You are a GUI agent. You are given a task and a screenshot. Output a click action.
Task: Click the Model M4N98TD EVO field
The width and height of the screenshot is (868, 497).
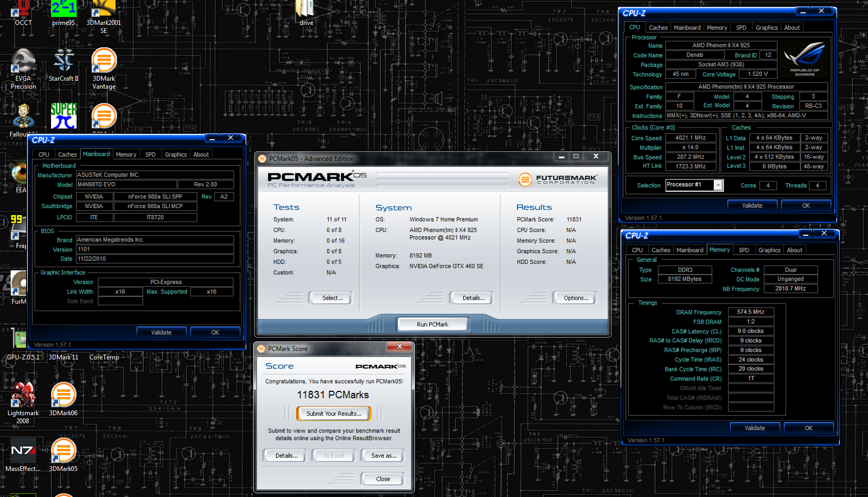coord(126,184)
